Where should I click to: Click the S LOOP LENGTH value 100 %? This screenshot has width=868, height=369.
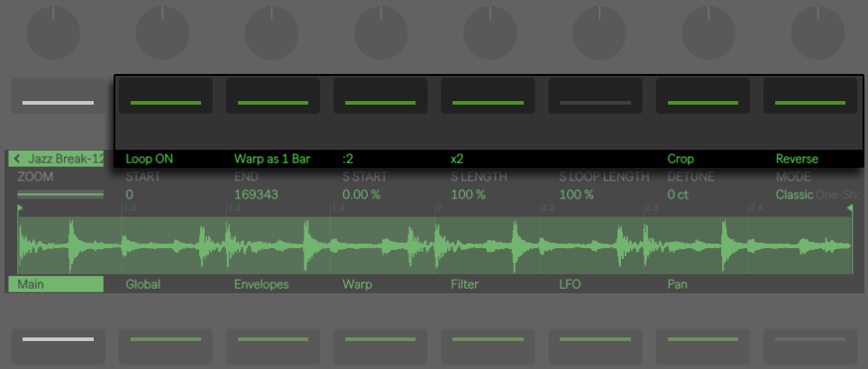pos(576,195)
